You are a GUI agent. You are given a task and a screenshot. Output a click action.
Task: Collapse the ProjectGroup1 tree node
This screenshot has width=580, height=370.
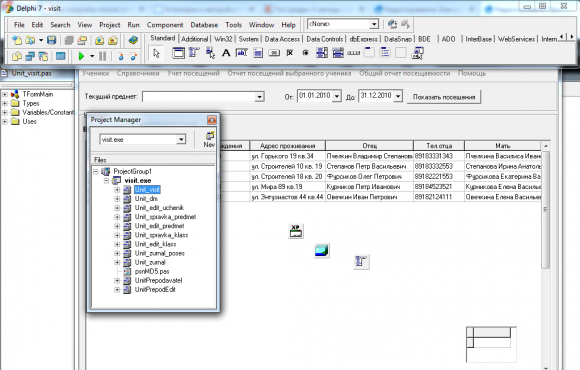tap(96, 171)
